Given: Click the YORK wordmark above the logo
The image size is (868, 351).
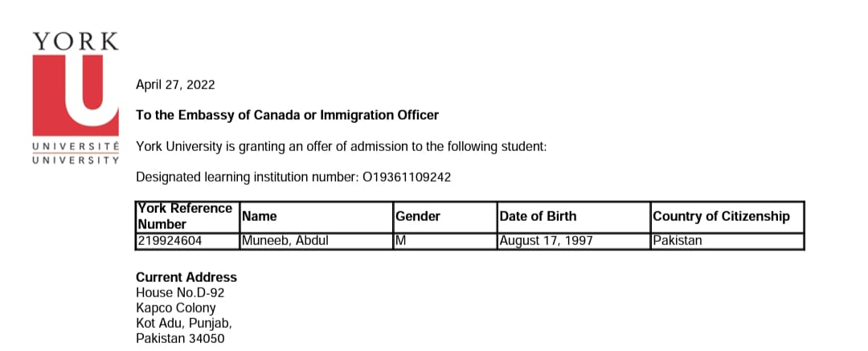Looking at the screenshot, I should click(76, 41).
